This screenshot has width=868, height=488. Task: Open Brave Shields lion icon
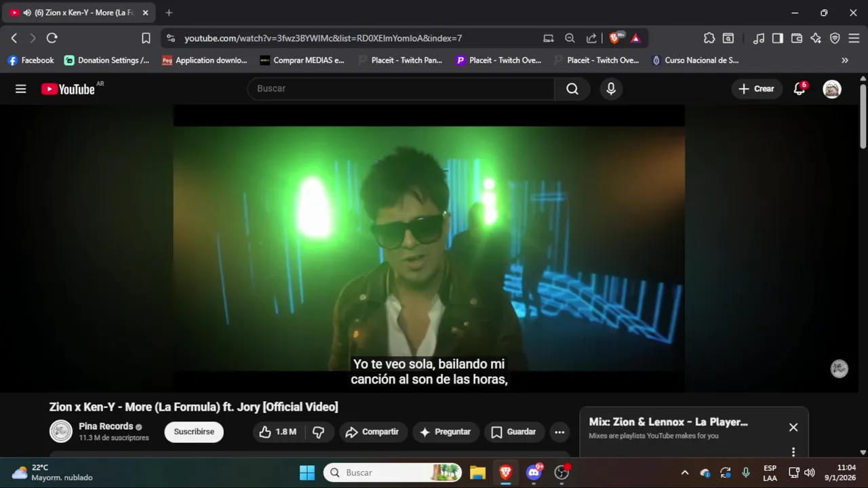616,38
